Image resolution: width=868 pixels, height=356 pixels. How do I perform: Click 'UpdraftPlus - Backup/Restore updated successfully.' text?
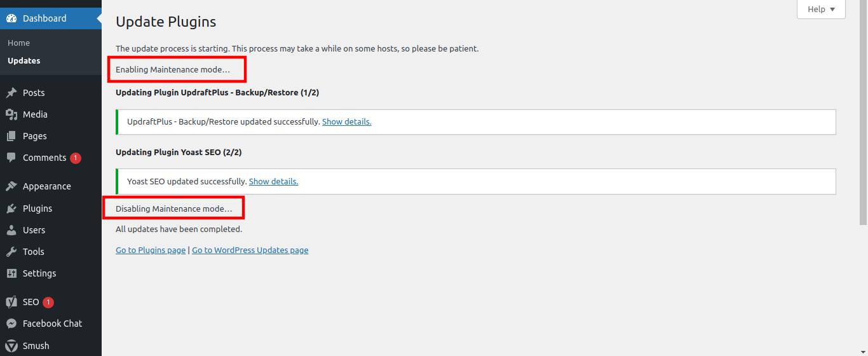[224, 121]
